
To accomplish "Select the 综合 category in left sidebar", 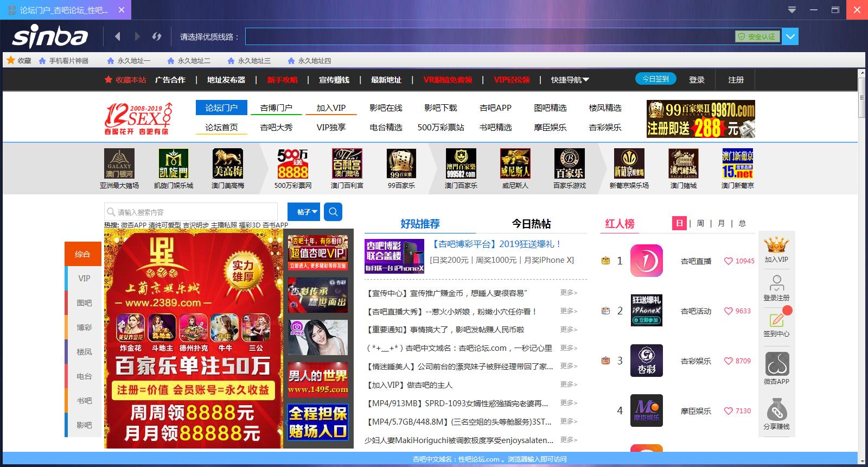I will tap(83, 254).
